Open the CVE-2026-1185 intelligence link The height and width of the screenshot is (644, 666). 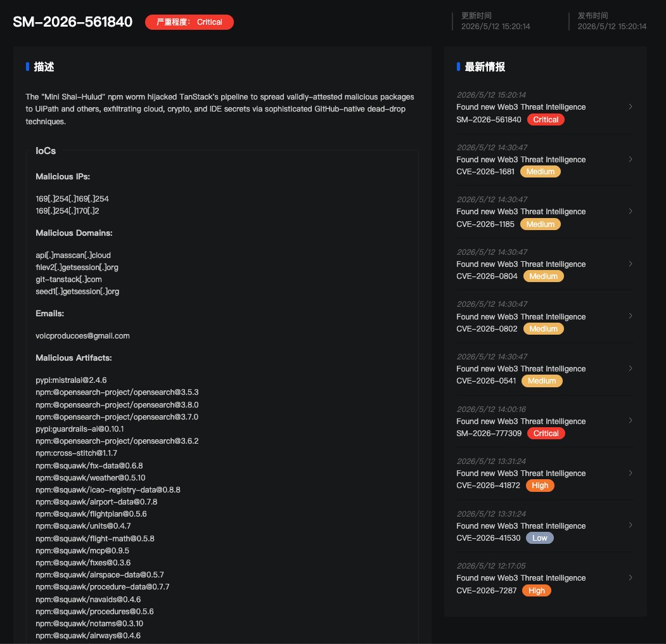485,224
